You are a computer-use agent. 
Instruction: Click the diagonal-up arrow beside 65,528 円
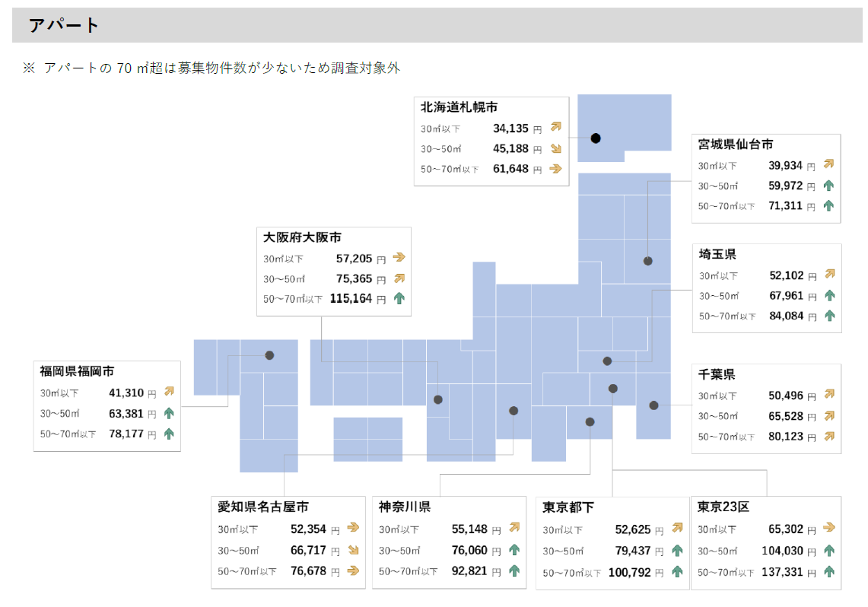coord(828,415)
